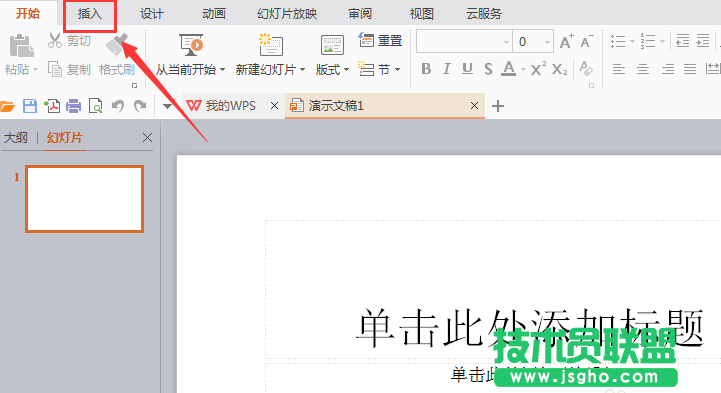The height and width of the screenshot is (393, 721).
Task: Click the 重置 reset button
Action: coord(380,40)
